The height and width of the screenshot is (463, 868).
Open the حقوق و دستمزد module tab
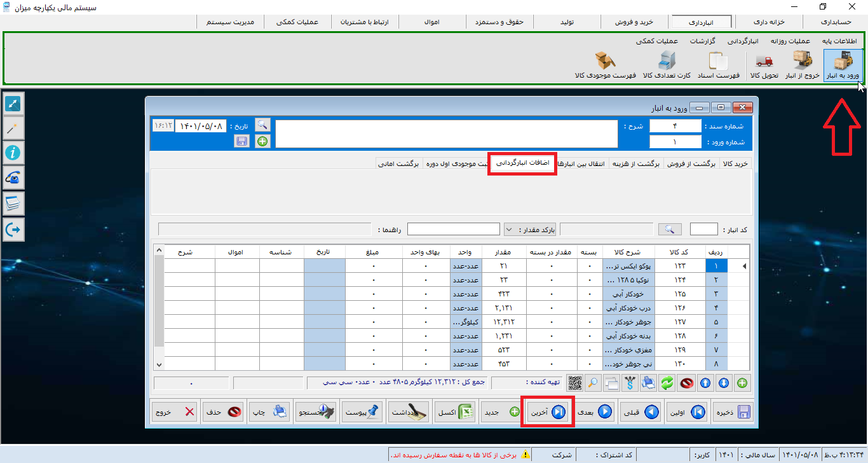click(x=499, y=22)
